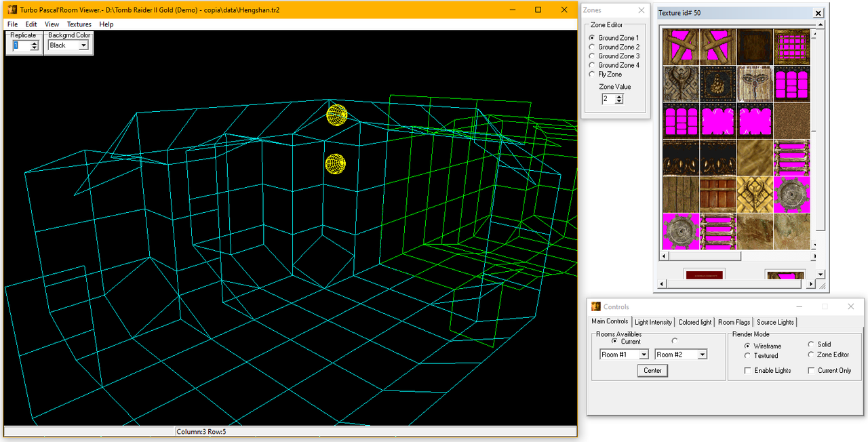The width and height of the screenshot is (868, 442).
Task: Increase the Replicate value
Action: click(x=35, y=43)
